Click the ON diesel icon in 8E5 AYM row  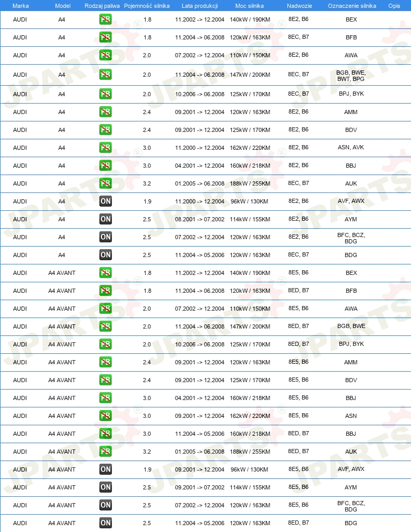click(106, 487)
